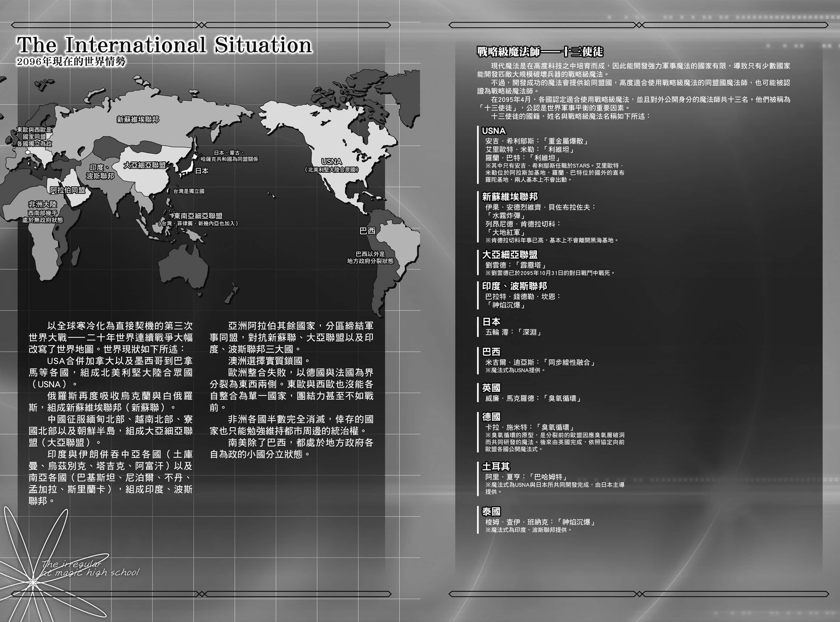Click the entry "梭姆·查伊·班納克:「神焰沉爆」"
840x622 pixels.
pos(540,522)
